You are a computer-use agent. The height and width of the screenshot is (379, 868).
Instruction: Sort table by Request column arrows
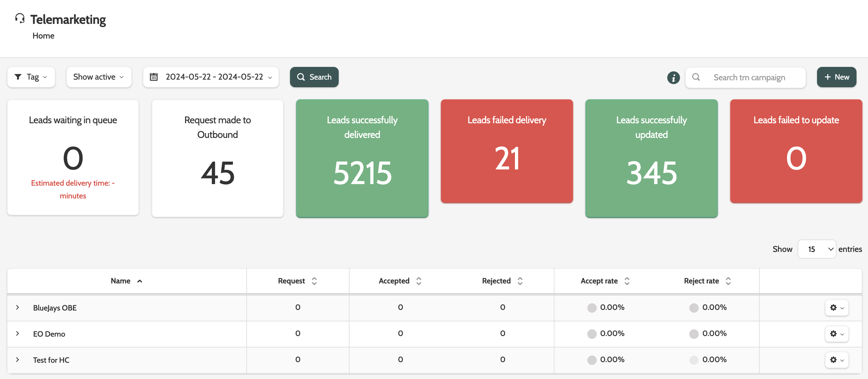click(314, 281)
